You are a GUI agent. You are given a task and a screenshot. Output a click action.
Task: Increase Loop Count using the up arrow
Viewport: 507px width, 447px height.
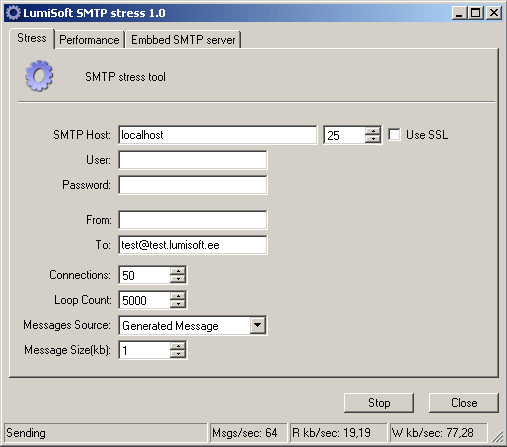coord(178,296)
